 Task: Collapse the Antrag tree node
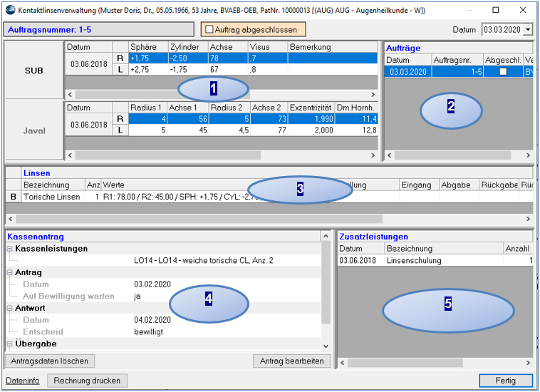pos(10,272)
